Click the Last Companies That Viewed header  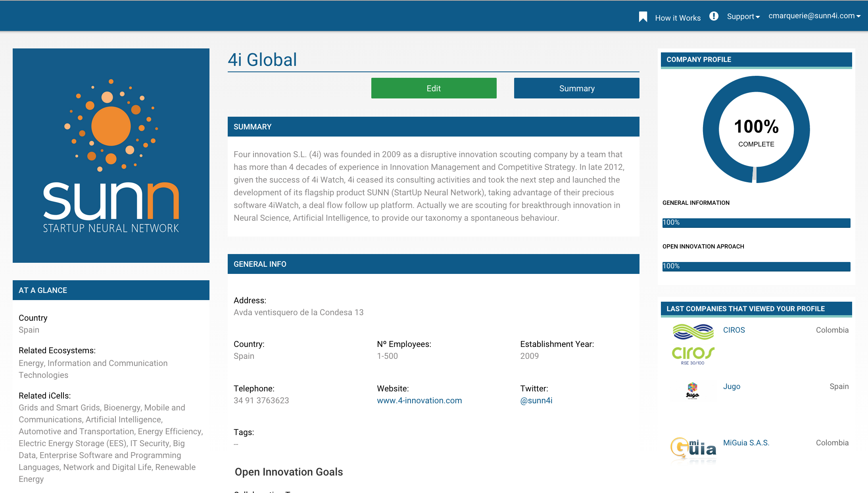click(756, 309)
